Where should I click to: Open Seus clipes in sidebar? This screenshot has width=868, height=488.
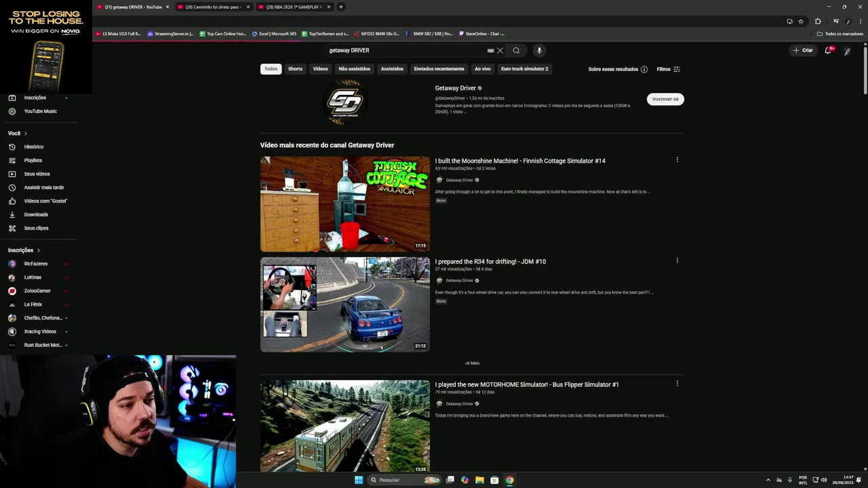click(36, 228)
